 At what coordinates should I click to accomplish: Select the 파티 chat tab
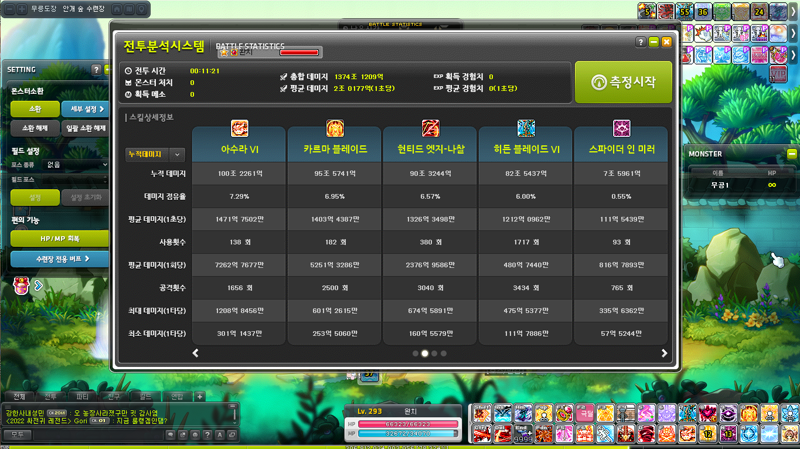click(x=82, y=396)
